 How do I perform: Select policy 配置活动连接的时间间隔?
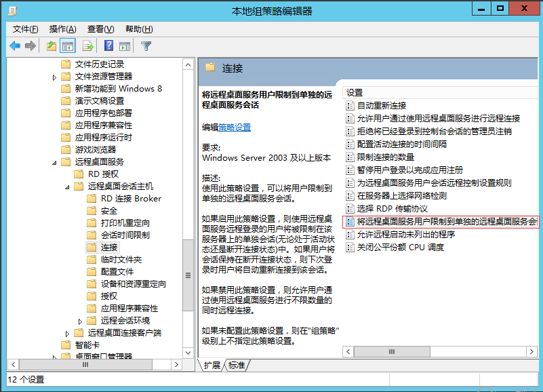[402, 144]
